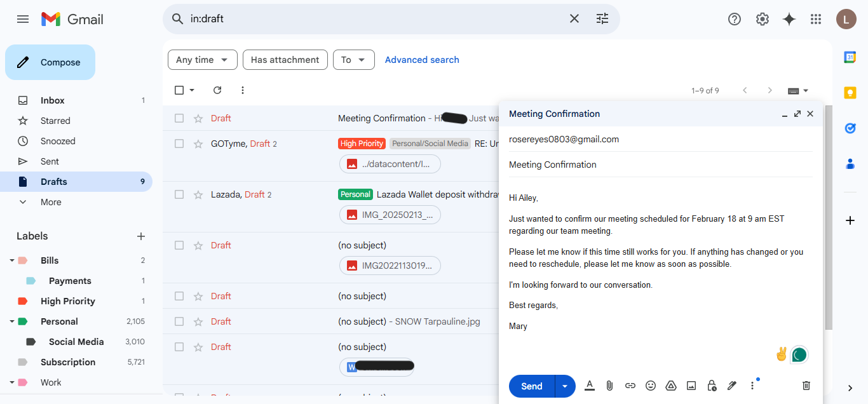The width and height of the screenshot is (868, 404).
Task: Star the Lazada draft
Action: pos(198,194)
